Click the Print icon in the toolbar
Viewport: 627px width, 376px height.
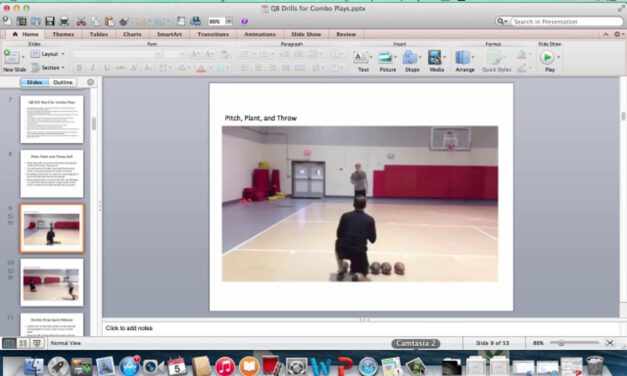[64, 21]
